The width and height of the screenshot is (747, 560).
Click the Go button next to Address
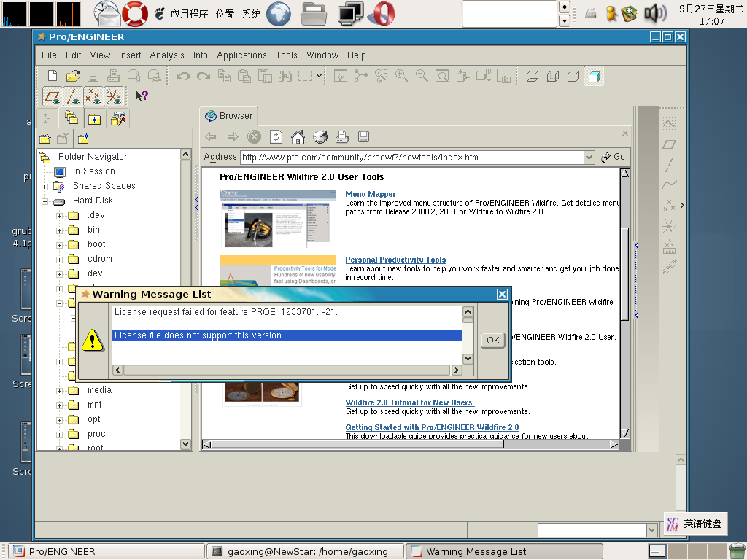tap(613, 157)
